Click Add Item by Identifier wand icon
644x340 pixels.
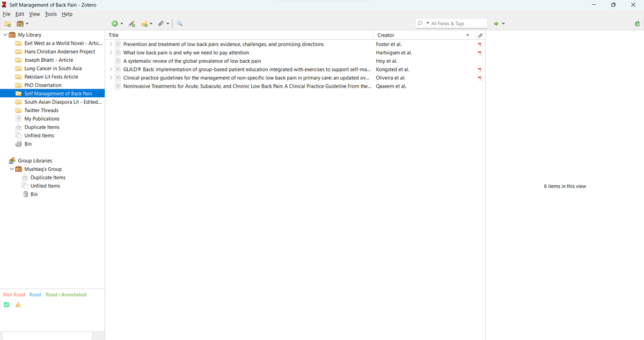point(132,24)
